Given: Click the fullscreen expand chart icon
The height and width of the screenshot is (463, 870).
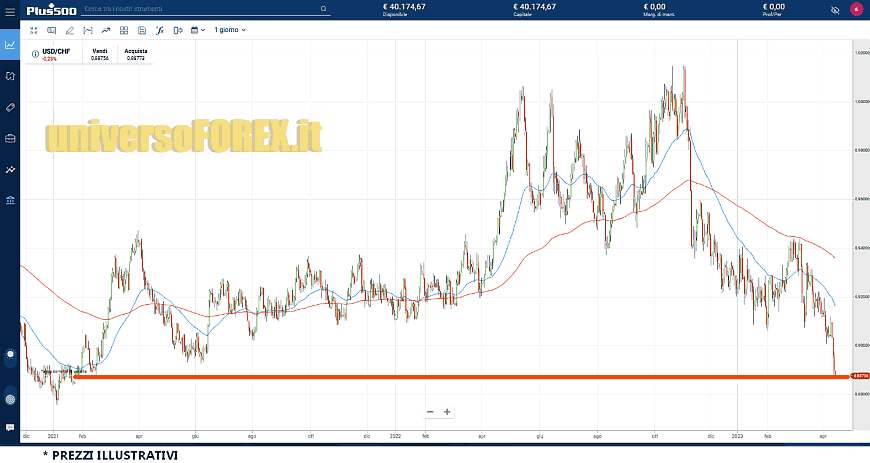Looking at the screenshot, I should click(33, 30).
